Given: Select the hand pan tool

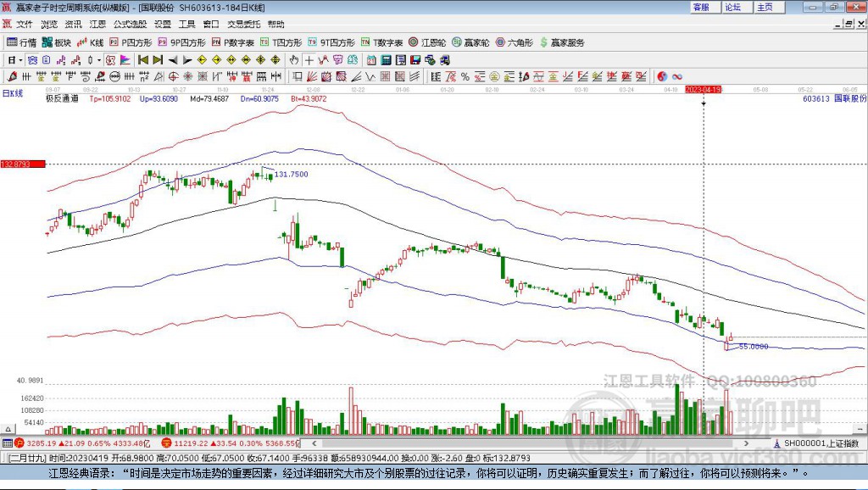Looking at the screenshot, I should tap(294, 60).
